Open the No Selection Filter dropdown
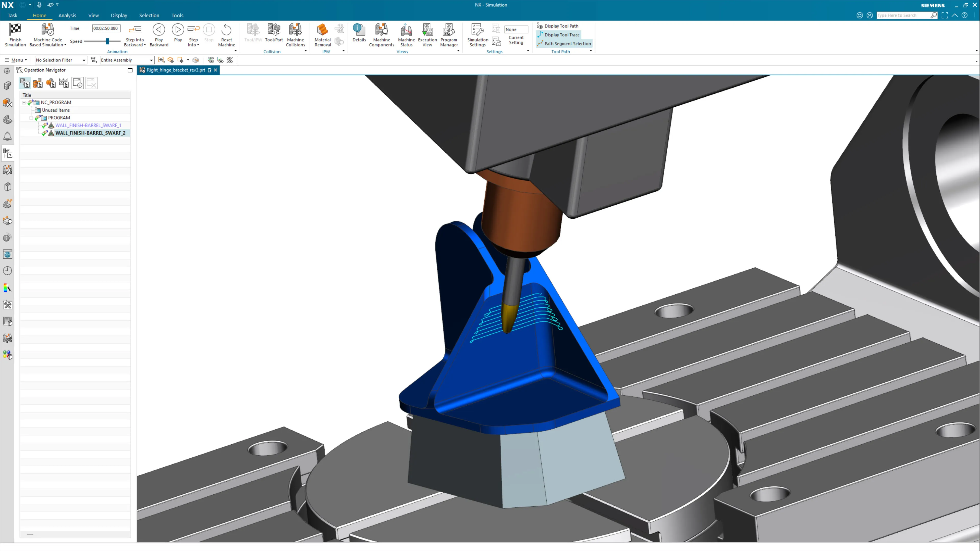This screenshot has width=980, height=551. (60, 60)
